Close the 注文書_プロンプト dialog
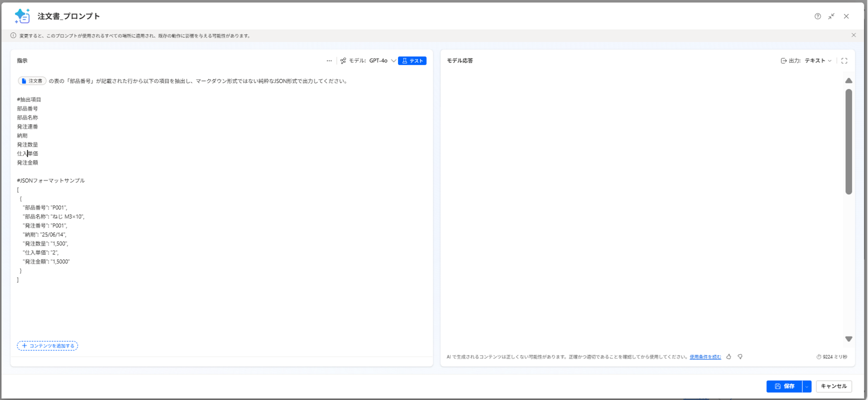Viewport: 868px width, 400px height. click(x=846, y=16)
